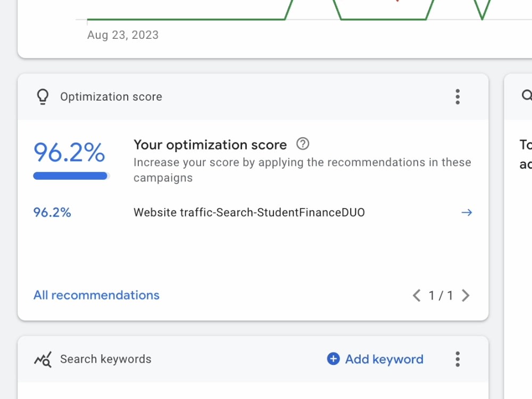Click the Add keyword button text

click(384, 359)
